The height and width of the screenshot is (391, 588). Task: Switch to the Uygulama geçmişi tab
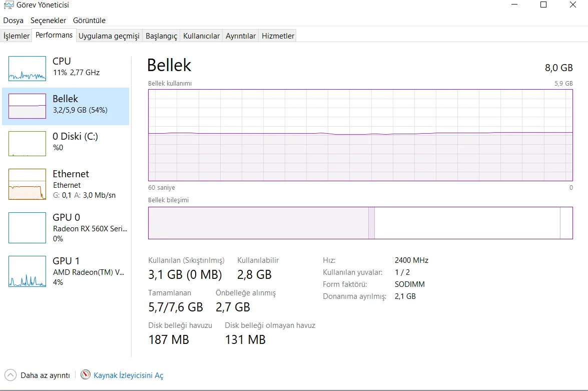(109, 36)
